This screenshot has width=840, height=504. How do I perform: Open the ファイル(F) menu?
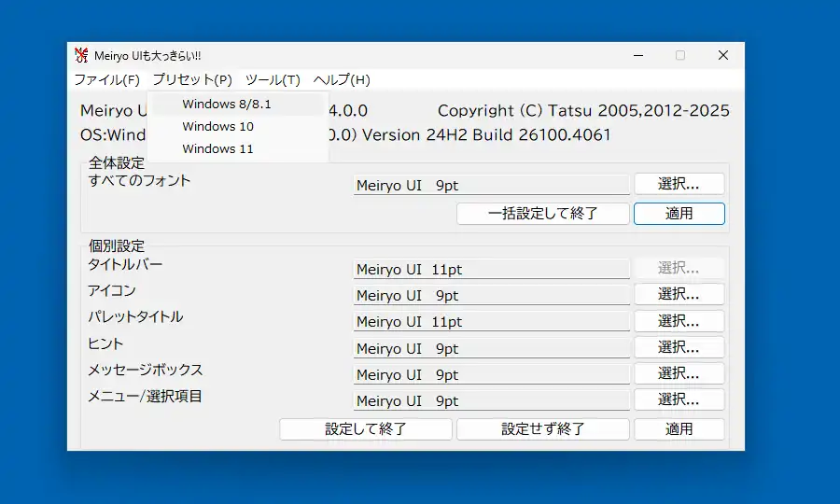pos(106,80)
